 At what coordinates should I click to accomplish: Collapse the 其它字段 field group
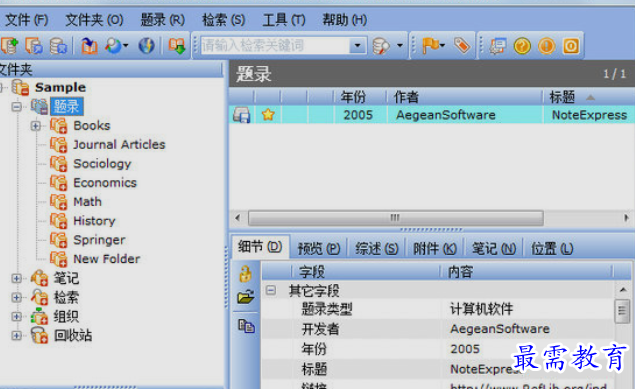(x=271, y=290)
